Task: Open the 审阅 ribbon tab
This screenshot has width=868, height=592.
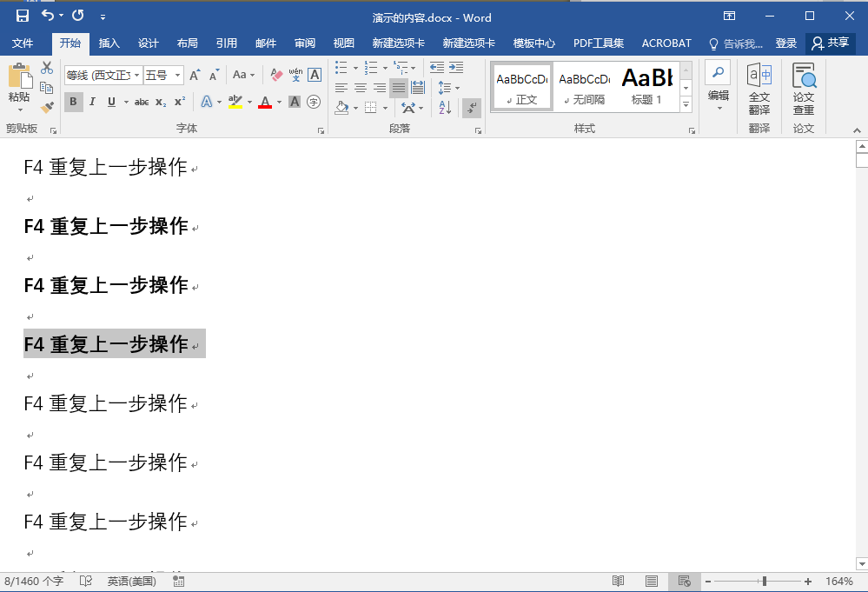Action: [305, 43]
